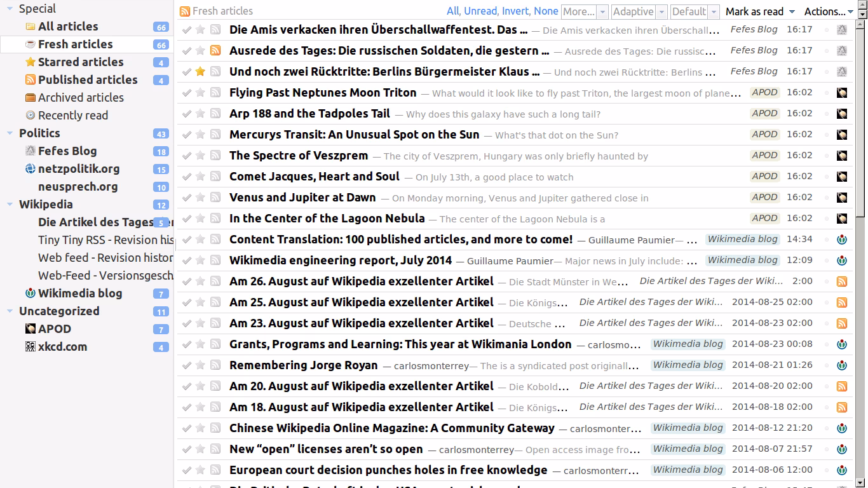The image size is (868, 488).
Task: Star the 'Flying Past Neptunes Moon Triton' article
Action: [x=200, y=93]
